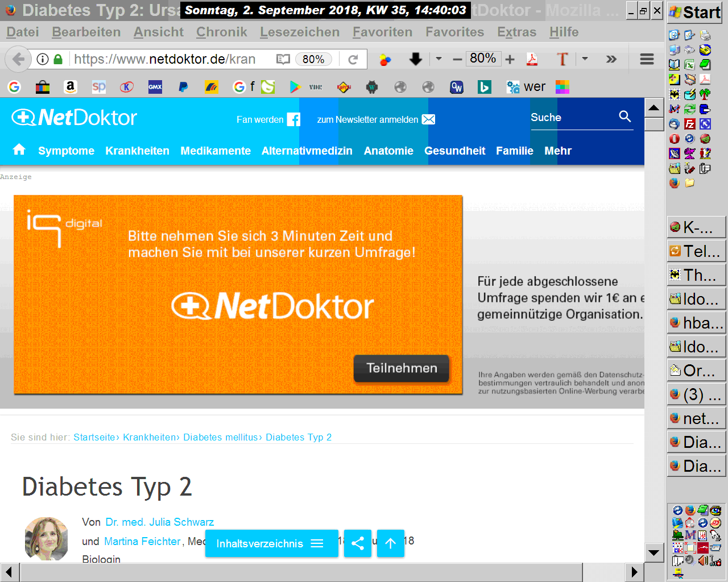The height and width of the screenshot is (582, 728).
Task: Open the Google Play bookmark
Action: click(x=295, y=87)
